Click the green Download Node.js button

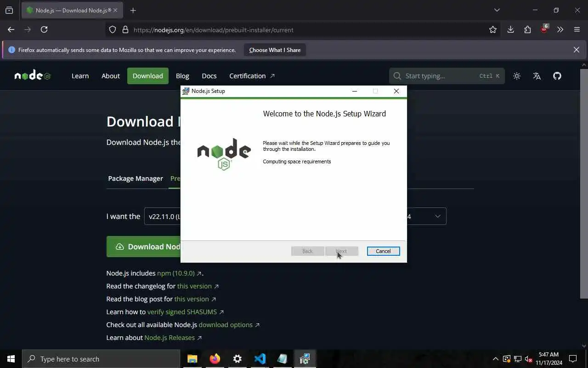[143, 247]
